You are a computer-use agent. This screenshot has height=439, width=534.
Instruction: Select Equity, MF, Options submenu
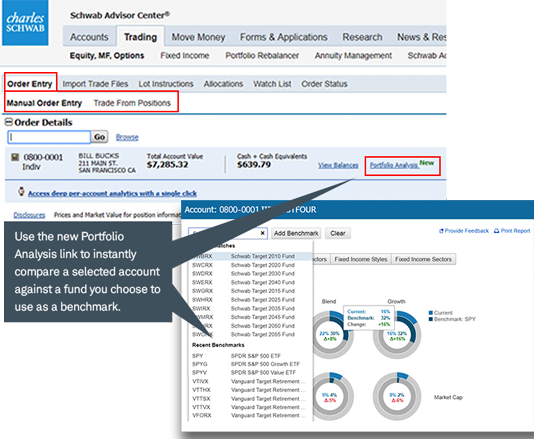pyautogui.click(x=107, y=56)
